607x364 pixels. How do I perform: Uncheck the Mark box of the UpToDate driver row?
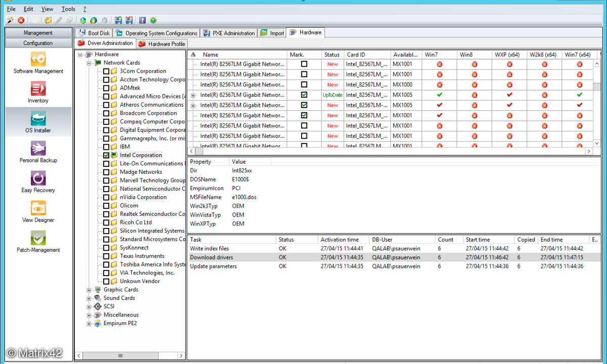(304, 95)
